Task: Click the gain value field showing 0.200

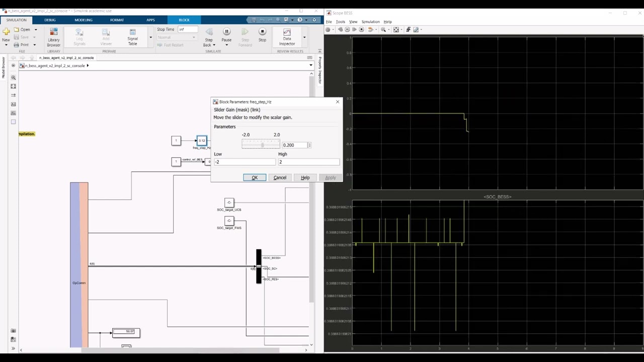Action: click(295, 145)
